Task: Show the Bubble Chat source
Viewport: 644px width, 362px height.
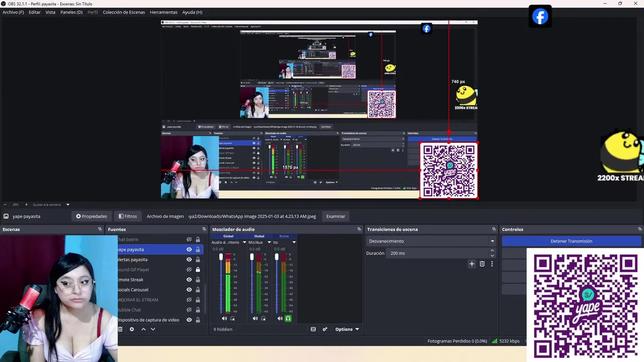Action: click(x=189, y=310)
